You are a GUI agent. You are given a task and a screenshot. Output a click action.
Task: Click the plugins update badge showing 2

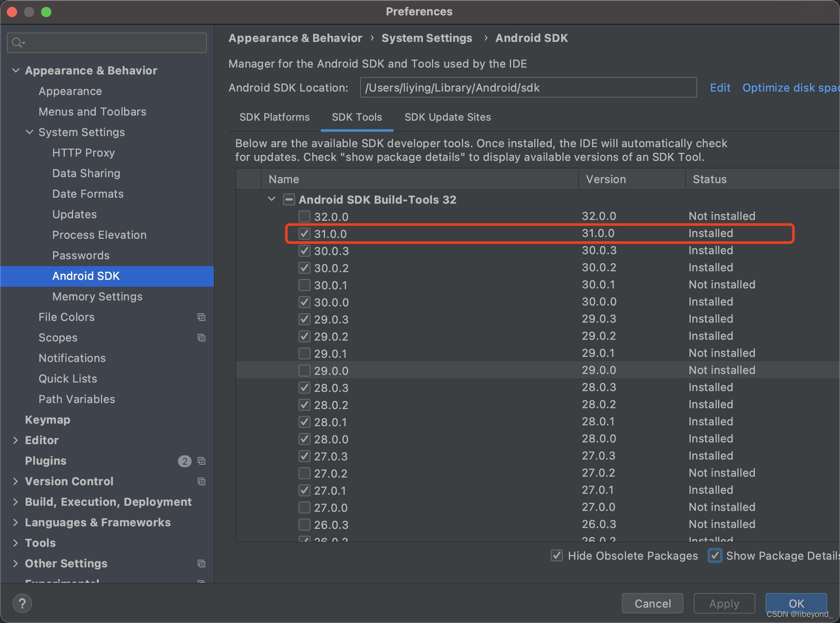[184, 461]
